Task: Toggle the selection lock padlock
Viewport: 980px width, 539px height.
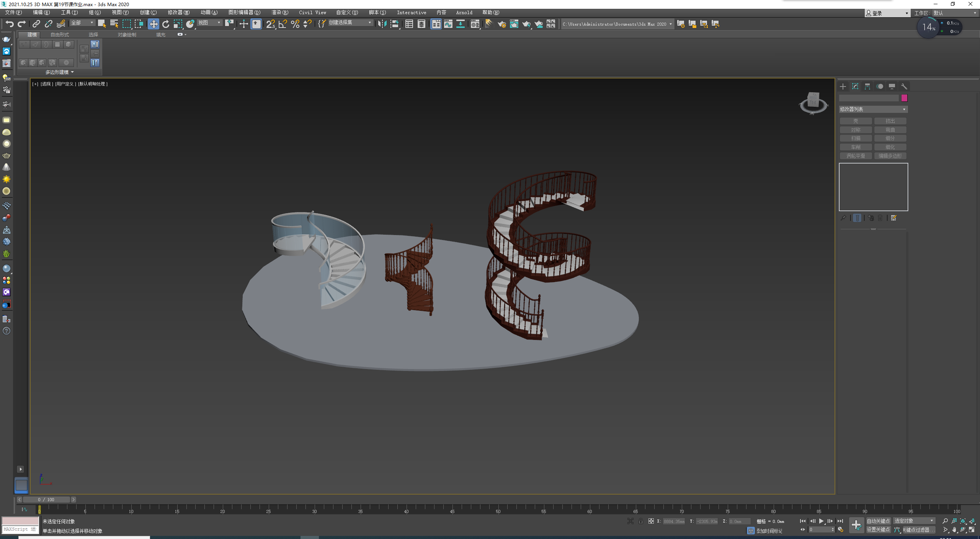Action: tap(640, 521)
